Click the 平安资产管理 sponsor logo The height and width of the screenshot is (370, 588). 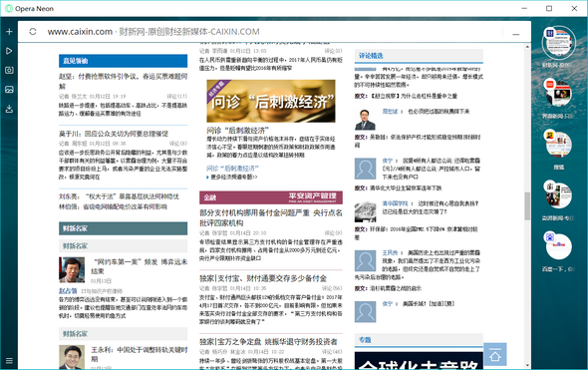[312, 197]
